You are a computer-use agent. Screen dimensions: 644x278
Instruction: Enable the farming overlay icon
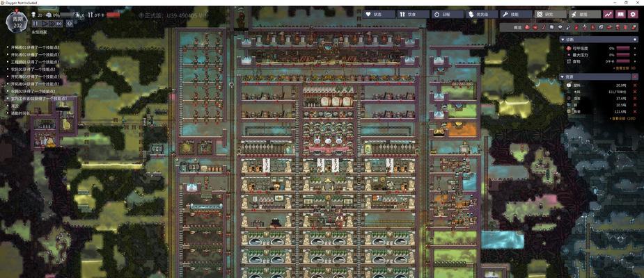pyautogui.click(x=601, y=27)
